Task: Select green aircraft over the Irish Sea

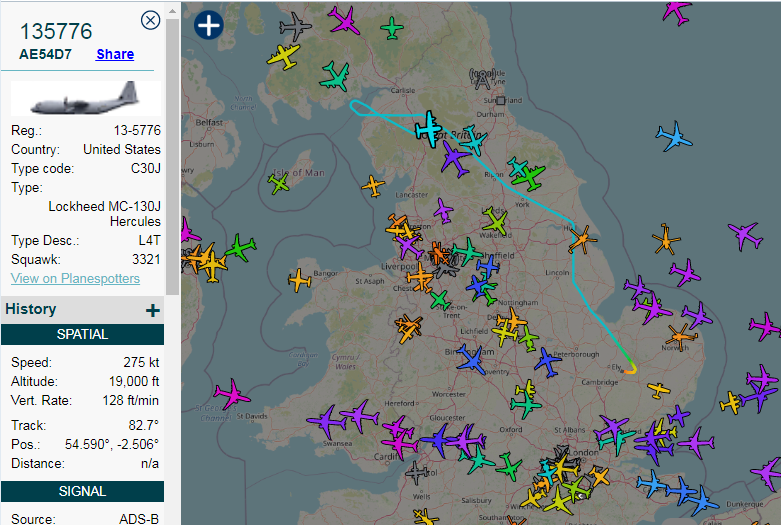Action: tap(241, 247)
